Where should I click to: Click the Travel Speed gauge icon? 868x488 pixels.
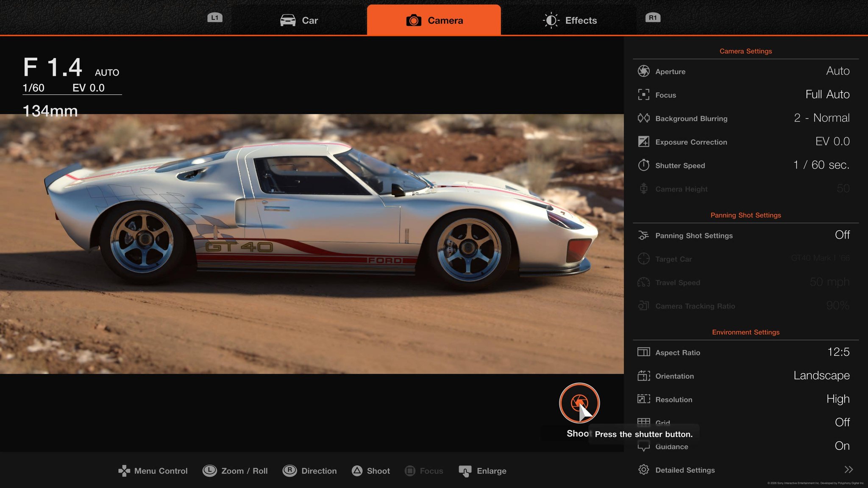click(643, 282)
